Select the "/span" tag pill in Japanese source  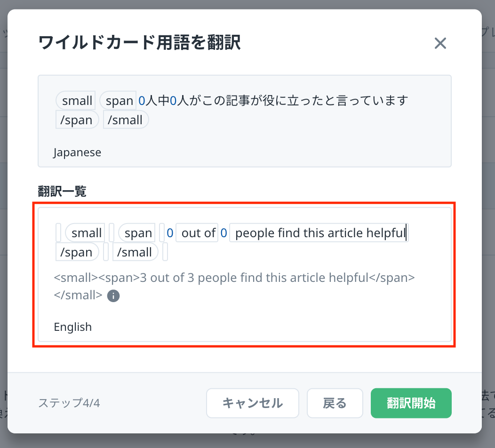pos(77,120)
